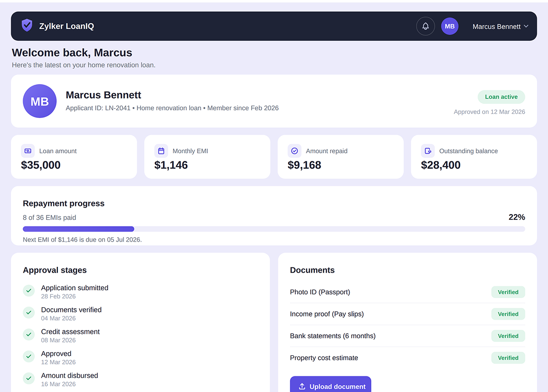
Task: Click checkmark beside Application submitted
Action: pos(28,291)
